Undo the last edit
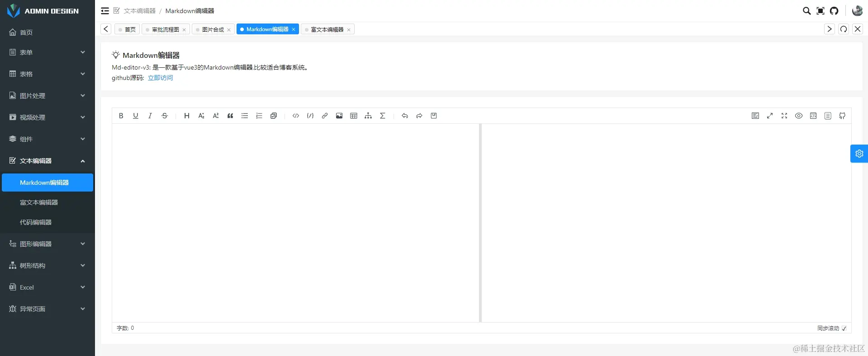Screen dimensions: 868x356 pyautogui.click(x=405, y=116)
